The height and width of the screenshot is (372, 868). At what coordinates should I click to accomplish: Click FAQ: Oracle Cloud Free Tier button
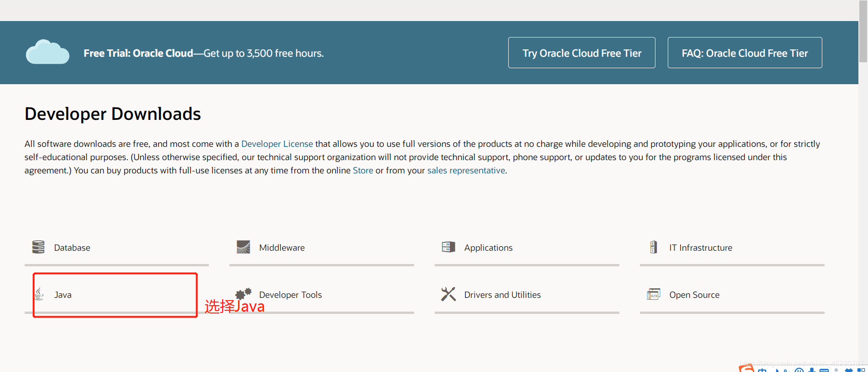(745, 53)
